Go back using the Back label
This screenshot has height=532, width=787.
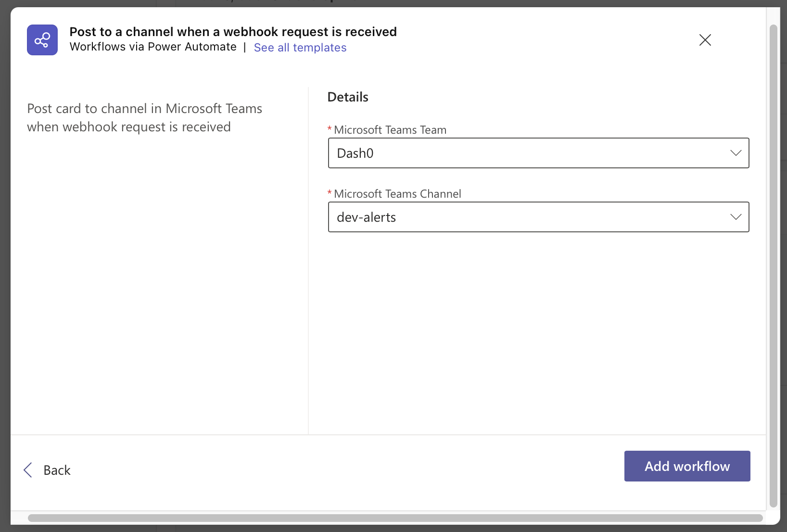(x=57, y=470)
